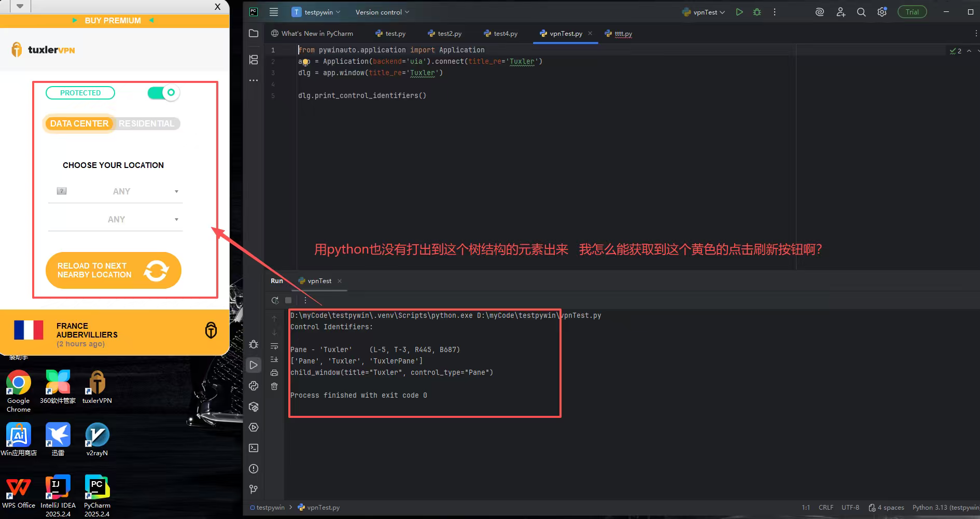The width and height of the screenshot is (980, 519).
Task: Open the Debug tool window bug icon
Action: click(254, 344)
